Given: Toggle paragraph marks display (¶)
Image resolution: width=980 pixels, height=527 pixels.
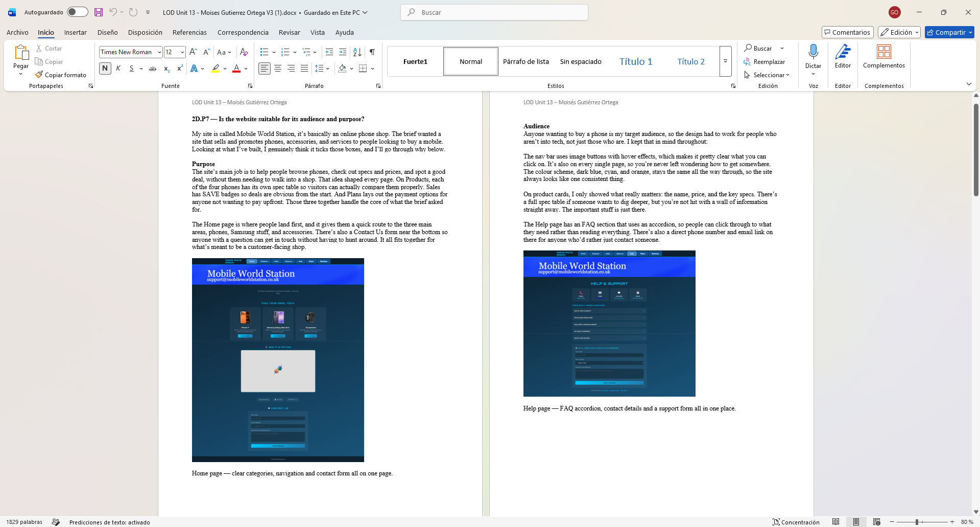Looking at the screenshot, I should pyautogui.click(x=372, y=52).
